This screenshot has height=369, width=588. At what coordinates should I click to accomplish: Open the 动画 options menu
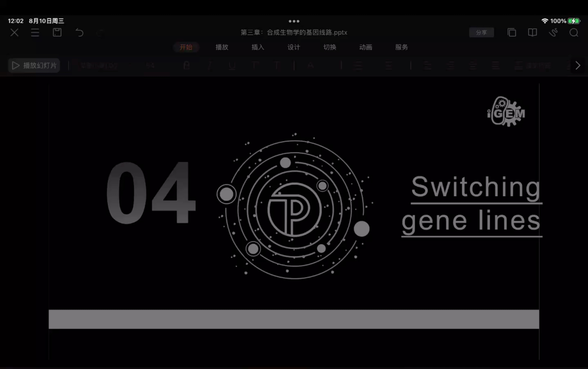click(x=365, y=47)
